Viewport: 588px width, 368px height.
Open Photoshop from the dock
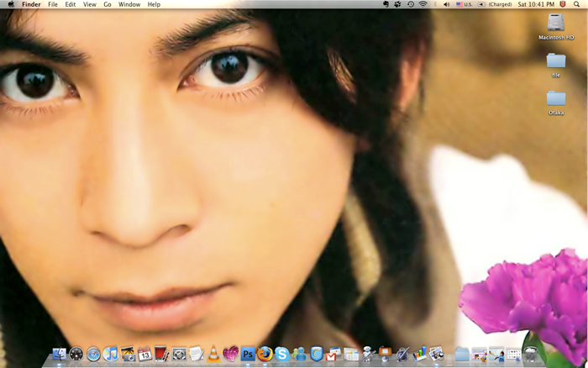point(248,354)
